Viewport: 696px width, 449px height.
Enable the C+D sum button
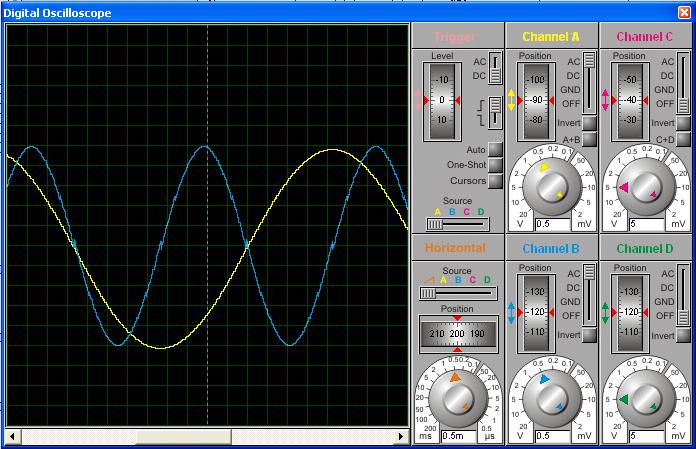pos(684,139)
